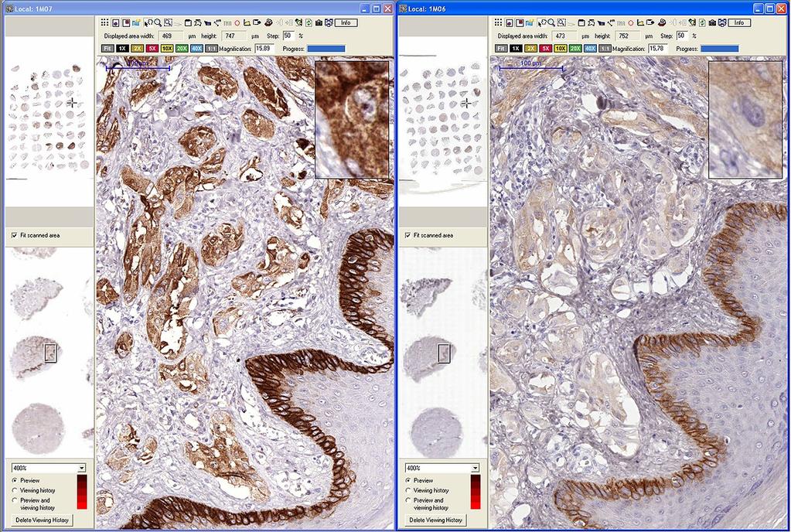Click the dotted grid icon in 1M07 toolbar

click(x=104, y=22)
